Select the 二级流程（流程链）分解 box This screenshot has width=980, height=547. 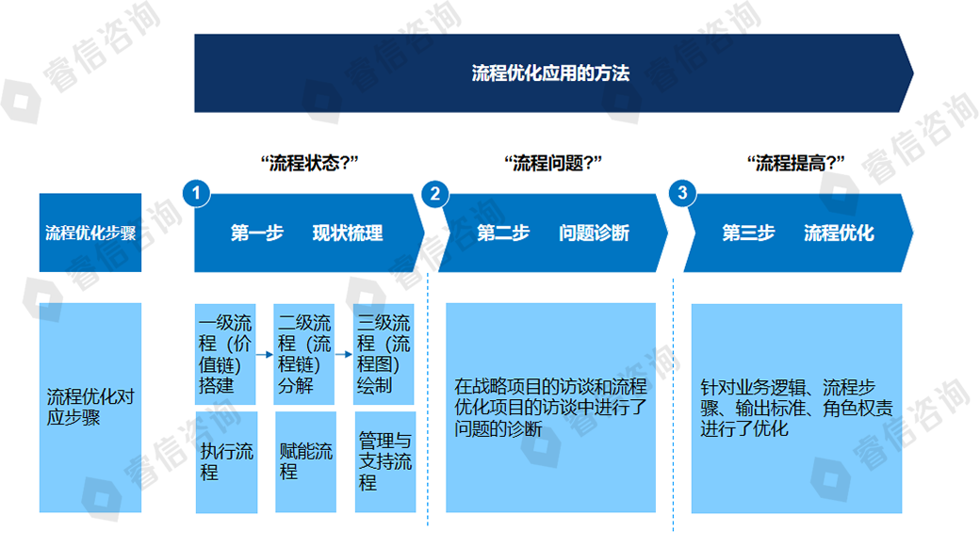pos(305,354)
